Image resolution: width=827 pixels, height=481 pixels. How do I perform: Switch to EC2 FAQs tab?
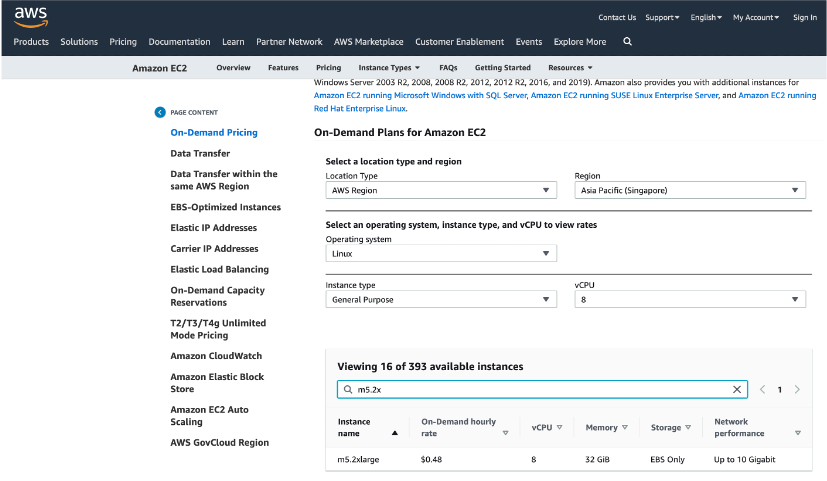point(448,68)
